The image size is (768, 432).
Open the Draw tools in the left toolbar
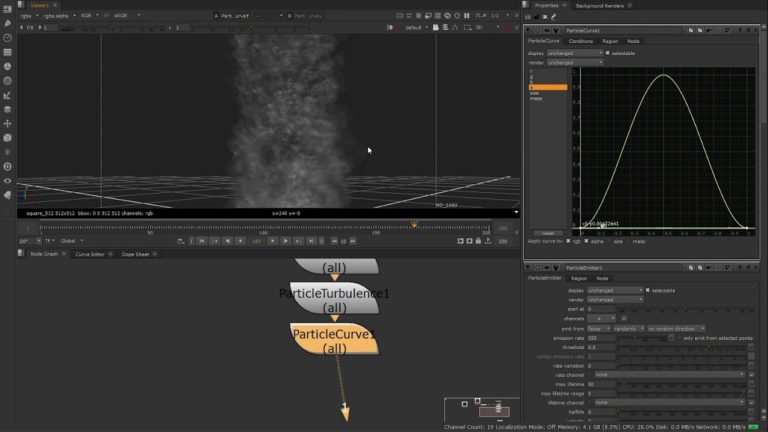tap(7, 23)
